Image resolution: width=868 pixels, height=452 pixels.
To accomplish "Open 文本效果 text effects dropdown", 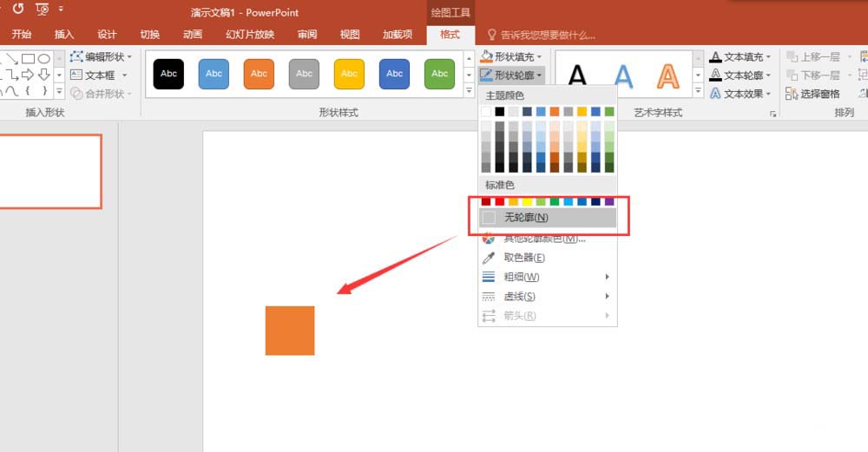I will tap(740, 94).
